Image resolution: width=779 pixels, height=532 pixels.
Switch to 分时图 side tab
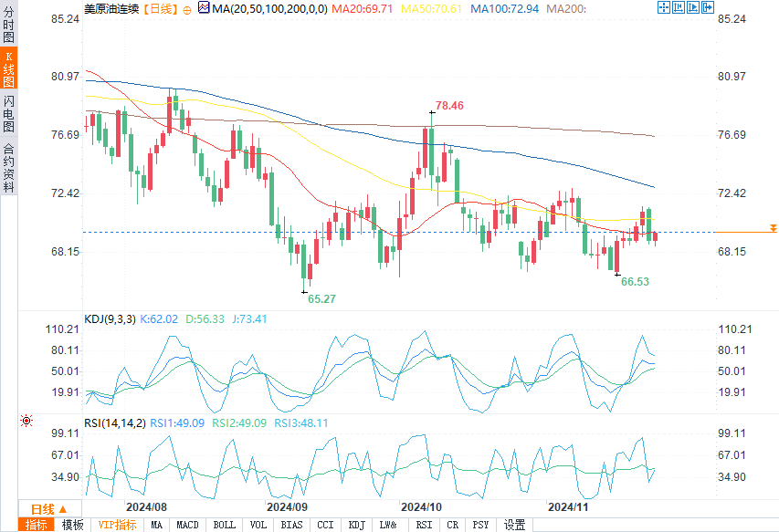(x=8, y=25)
